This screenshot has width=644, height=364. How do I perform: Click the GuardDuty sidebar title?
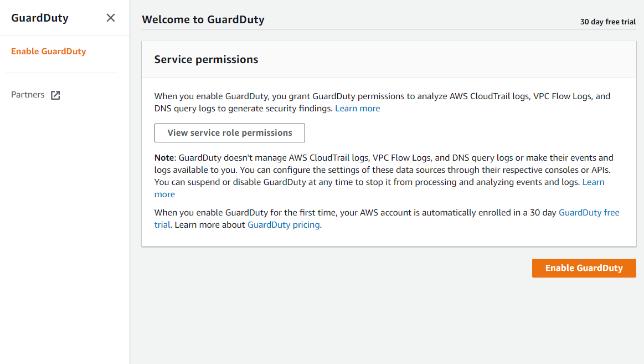click(40, 18)
